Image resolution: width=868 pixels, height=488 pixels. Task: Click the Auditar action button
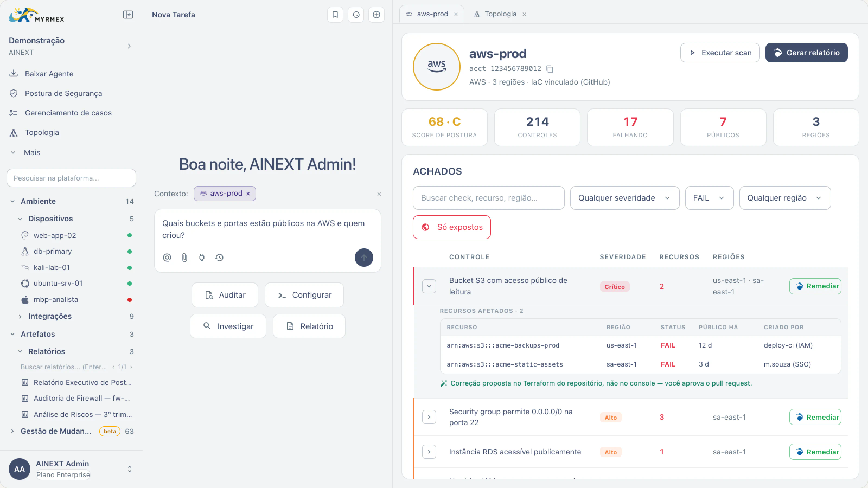pyautogui.click(x=225, y=295)
